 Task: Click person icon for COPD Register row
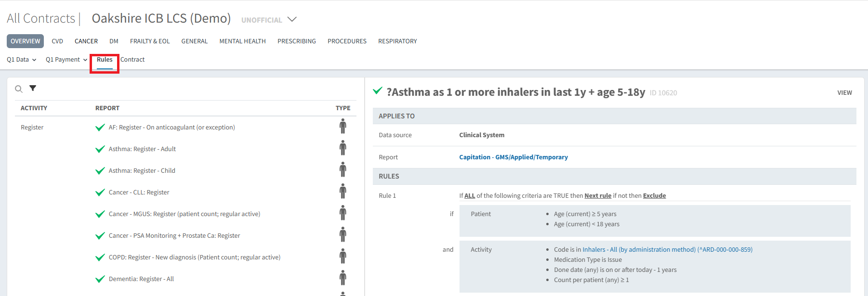tap(343, 256)
